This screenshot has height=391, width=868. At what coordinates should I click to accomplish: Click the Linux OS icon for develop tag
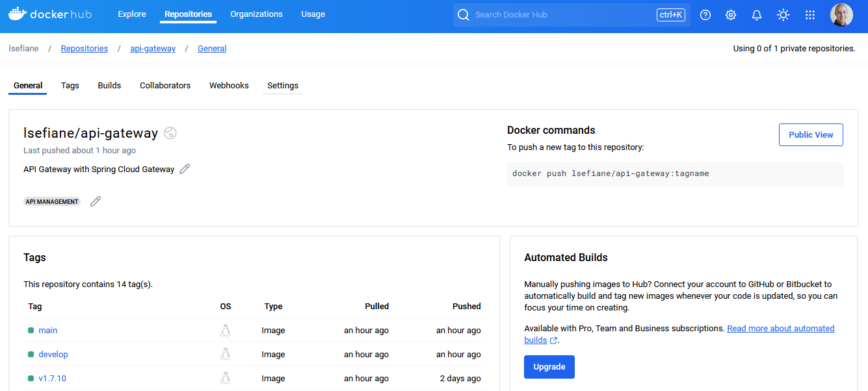tap(226, 354)
